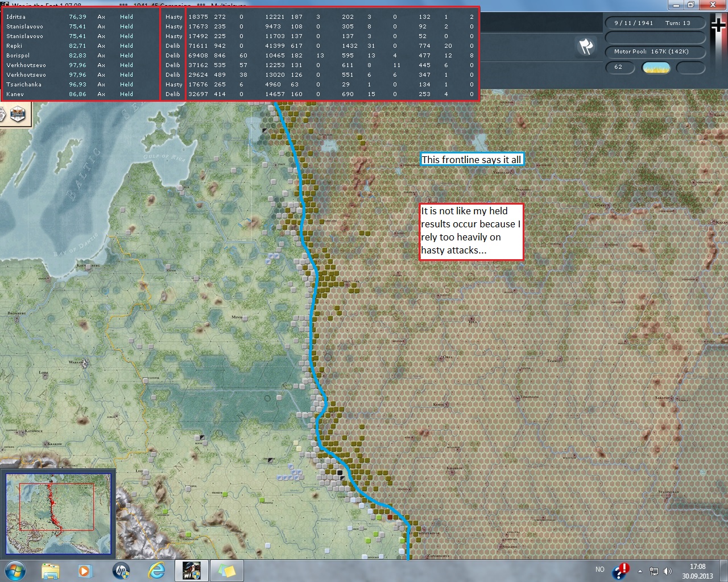Screen dimensions: 728x582
Task: Click the value 12221 in the table
Action: pyautogui.click(x=275, y=17)
